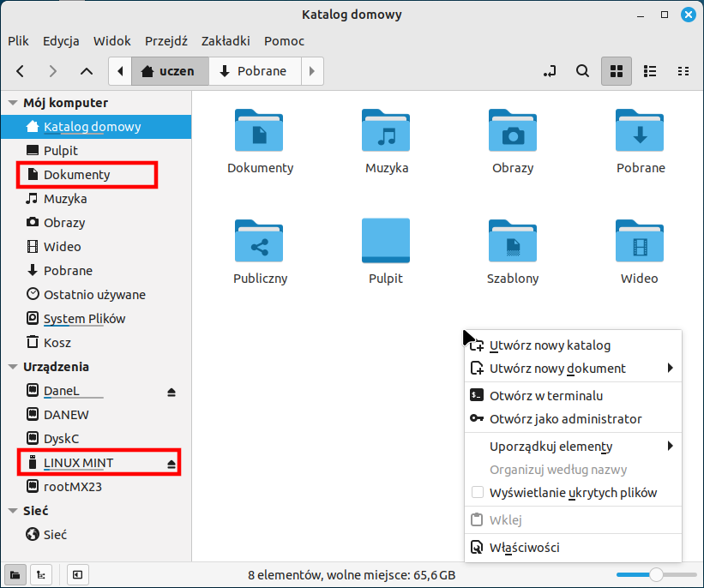Show tree view in sidebar status bar
Viewport: 704px width, 588px height.
[41, 575]
